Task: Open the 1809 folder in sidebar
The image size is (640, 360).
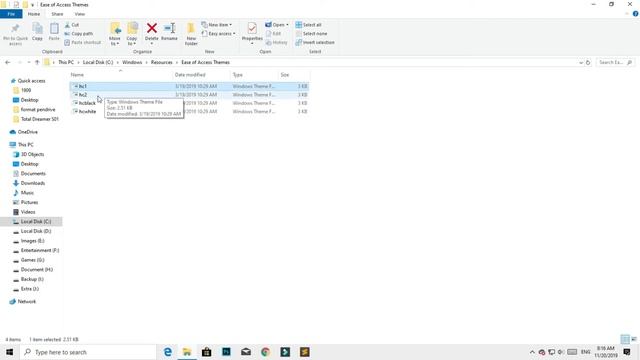Action: [x=26, y=90]
